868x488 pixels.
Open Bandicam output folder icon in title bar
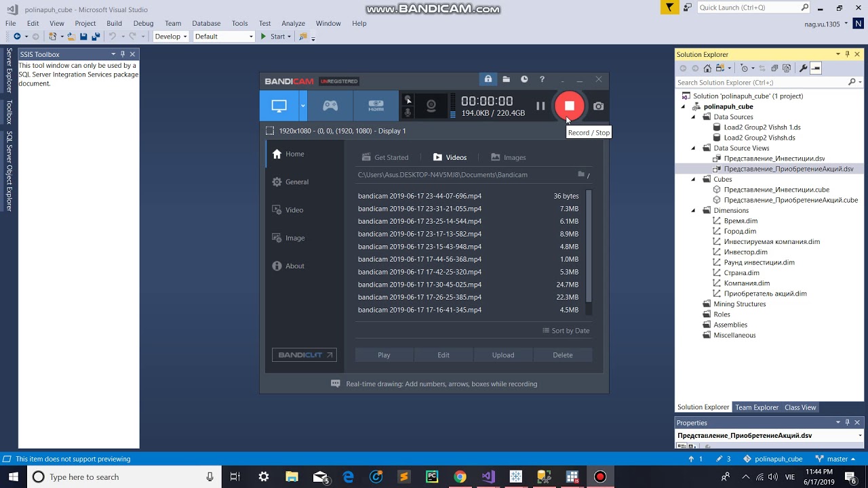(x=506, y=79)
